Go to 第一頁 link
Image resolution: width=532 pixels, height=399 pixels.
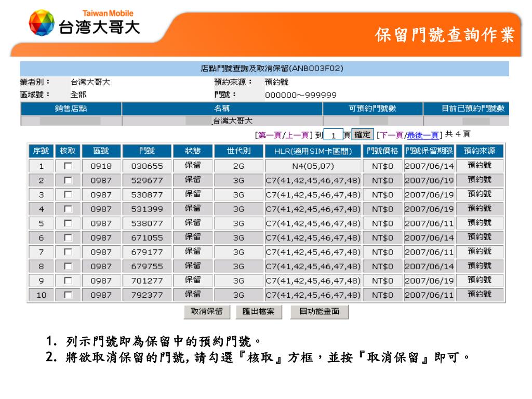270,135
